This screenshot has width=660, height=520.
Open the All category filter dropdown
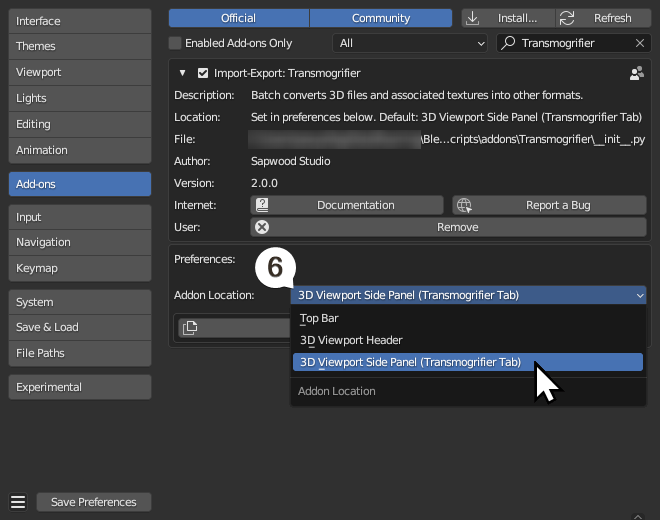click(x=410, y=44)
